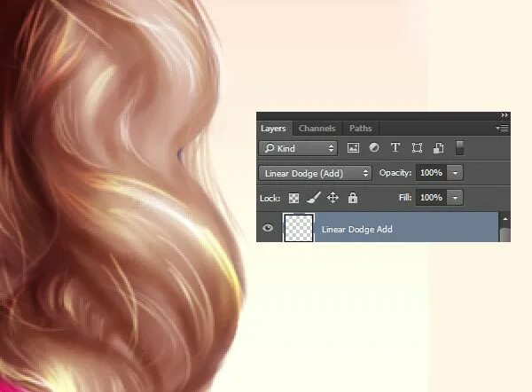Image resolution: width=532 pixels, height=392 pixels.
Task: Open the Fill slider arrow
Action: [x=455, y=198]
